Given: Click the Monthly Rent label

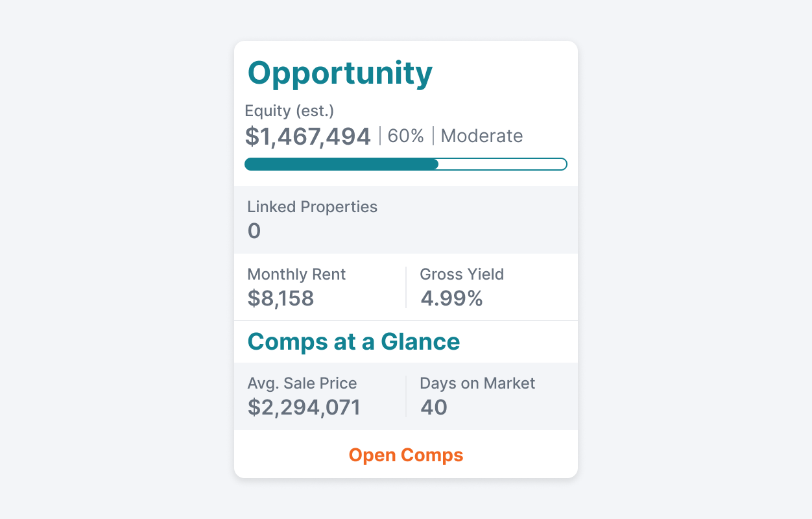Looking at the screenshot, I should [x=296, y=274].
